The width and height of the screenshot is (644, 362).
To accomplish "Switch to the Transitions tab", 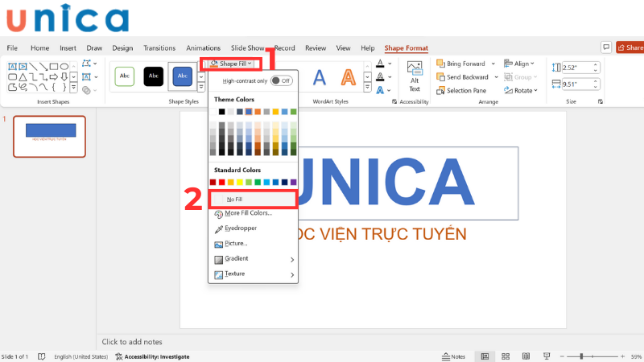I will click(159, 48).
